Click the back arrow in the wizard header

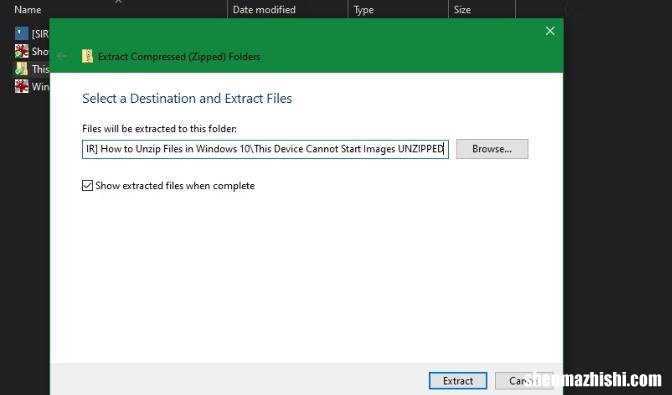coord(62,56)
